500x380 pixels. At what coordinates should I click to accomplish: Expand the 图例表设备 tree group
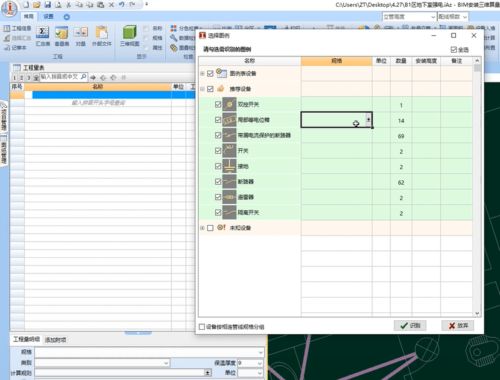click(x=202, y=73)
